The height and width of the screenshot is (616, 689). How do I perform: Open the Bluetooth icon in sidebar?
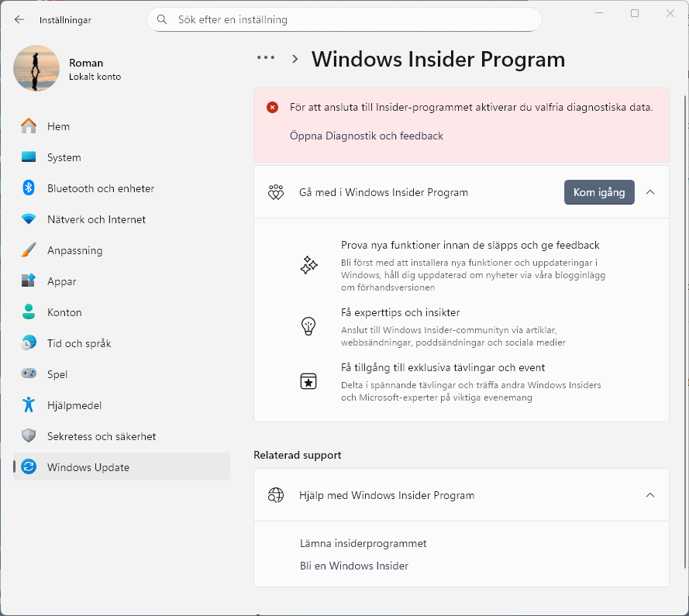pyautogui.click(x=29, y=188)
